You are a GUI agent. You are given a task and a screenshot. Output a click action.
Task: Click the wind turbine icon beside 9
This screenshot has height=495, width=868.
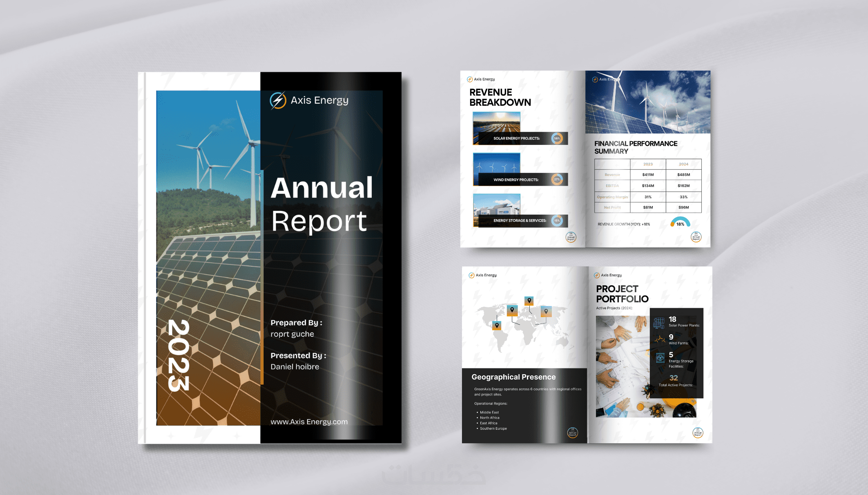(660, 340)
